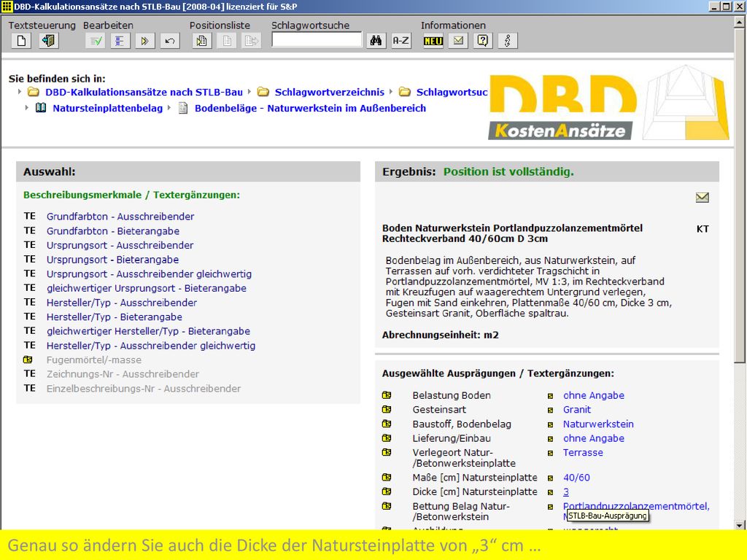Open help with the question mark icon
Screen dimensions: 747x560
coord(483,41)
